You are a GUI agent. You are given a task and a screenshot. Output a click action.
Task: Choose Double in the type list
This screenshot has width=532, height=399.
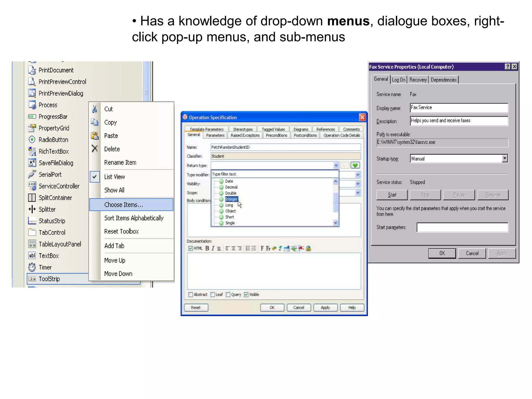click(230, 193)
